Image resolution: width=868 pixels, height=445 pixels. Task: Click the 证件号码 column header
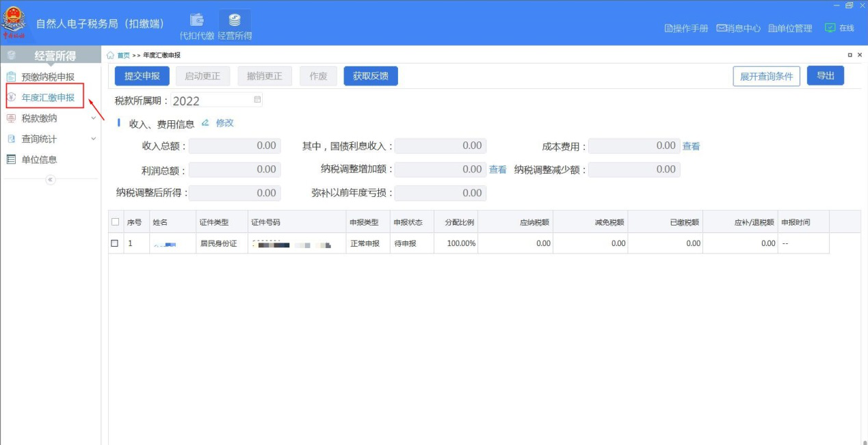coord(297,222)
